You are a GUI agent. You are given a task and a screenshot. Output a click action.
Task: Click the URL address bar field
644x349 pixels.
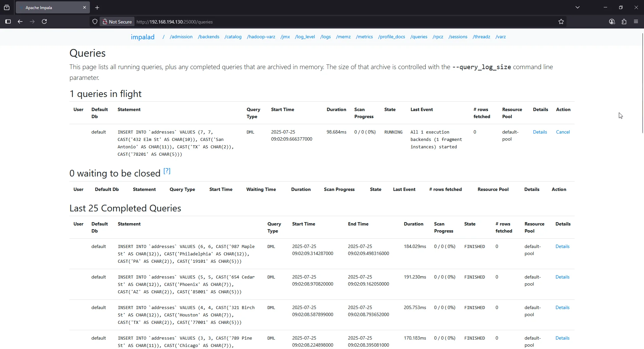[335, 22]
